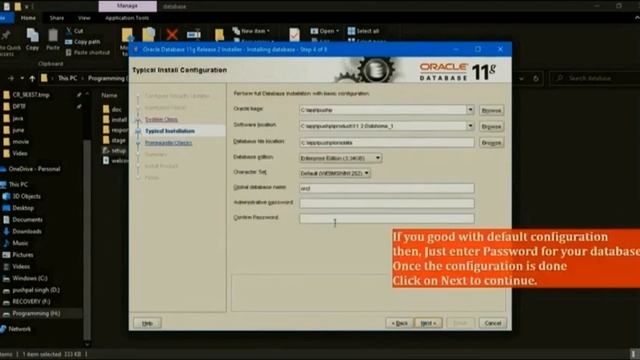Select This PC in Explorer sidebar
This screenshot has height=360, width=640.
[x=18, y=184]
